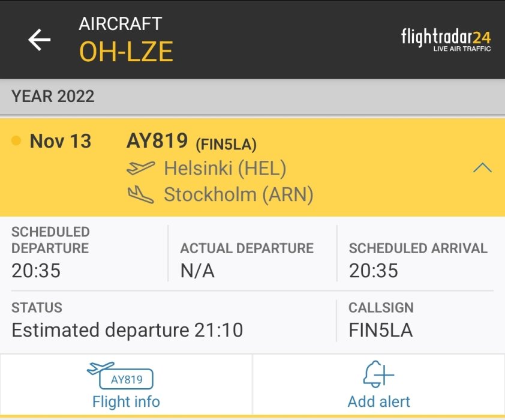Click the AY819 flight number heading

coord(157,141)
